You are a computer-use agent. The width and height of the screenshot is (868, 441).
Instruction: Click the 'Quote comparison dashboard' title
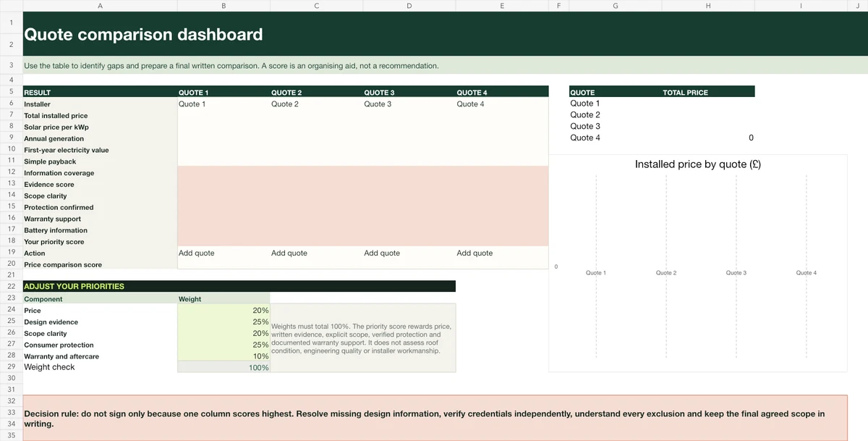[x=143, y=34]
